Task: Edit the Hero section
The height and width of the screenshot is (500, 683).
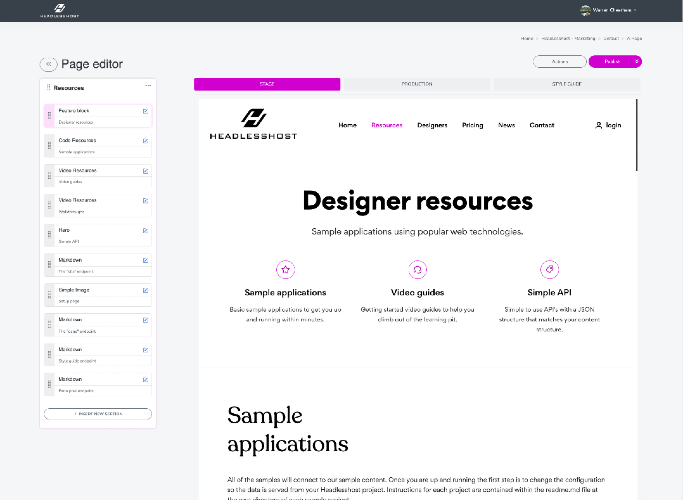Action: 145,230
